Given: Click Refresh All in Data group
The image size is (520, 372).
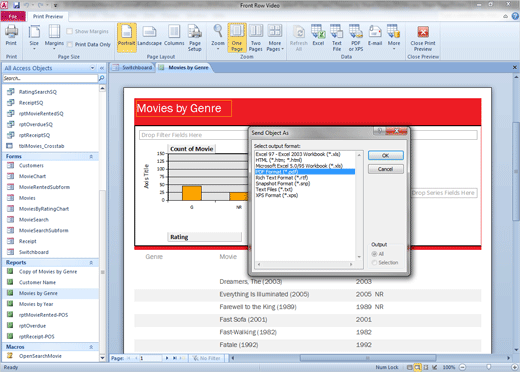Looking at the screenshot, I should pos(299,38).
